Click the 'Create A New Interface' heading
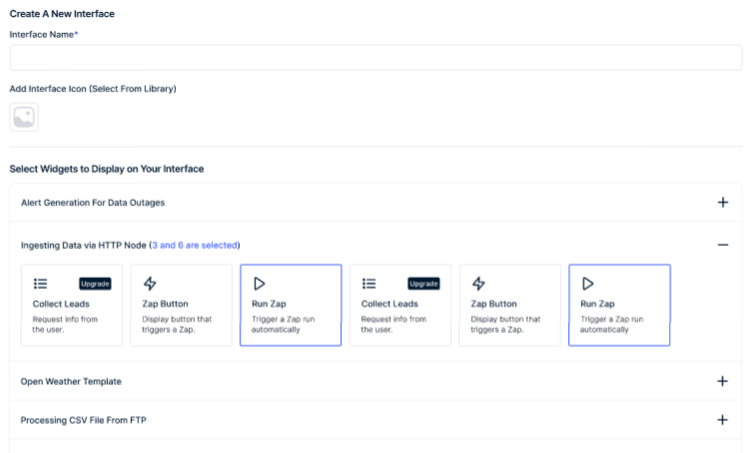 pos(62,14)
